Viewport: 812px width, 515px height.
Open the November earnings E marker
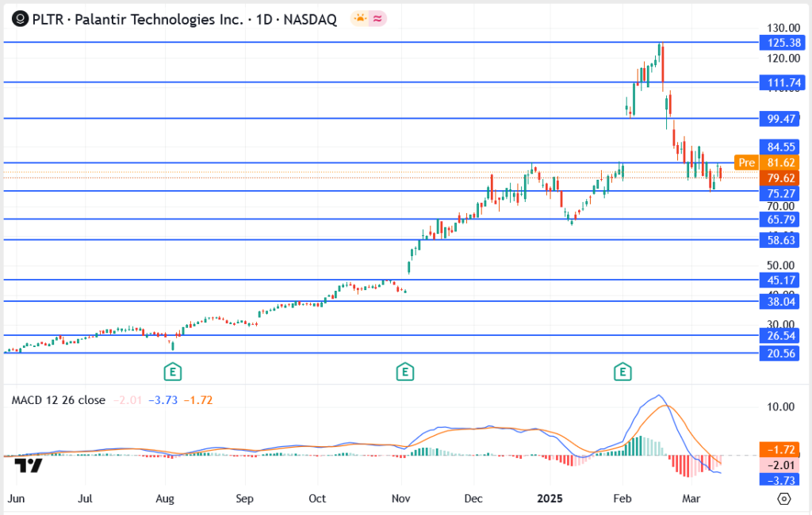(405, 370)
